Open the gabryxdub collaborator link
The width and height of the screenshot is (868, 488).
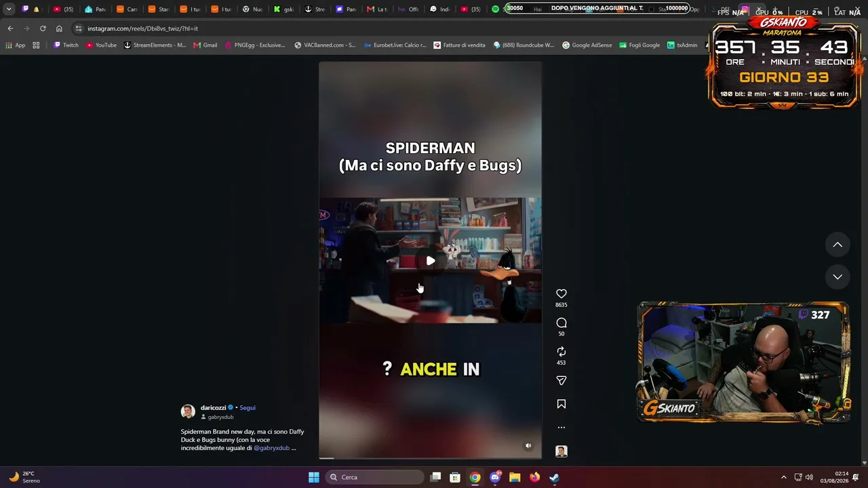click(220, 417)
